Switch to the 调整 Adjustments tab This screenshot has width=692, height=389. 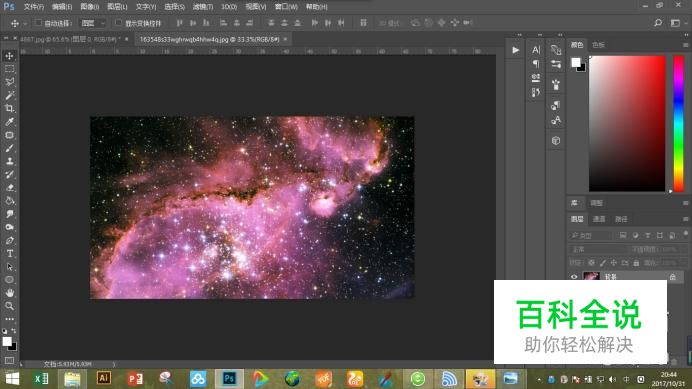[x=597, y=203]
